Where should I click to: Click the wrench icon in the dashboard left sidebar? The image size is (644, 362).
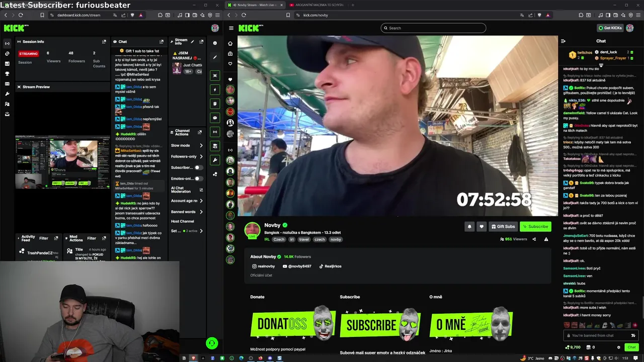point(7,94)
